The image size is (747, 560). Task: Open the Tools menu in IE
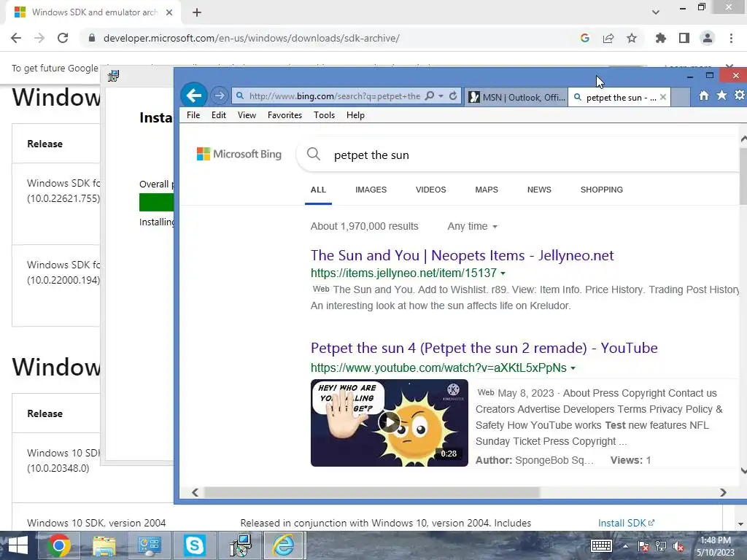click(x=324, y=115)
